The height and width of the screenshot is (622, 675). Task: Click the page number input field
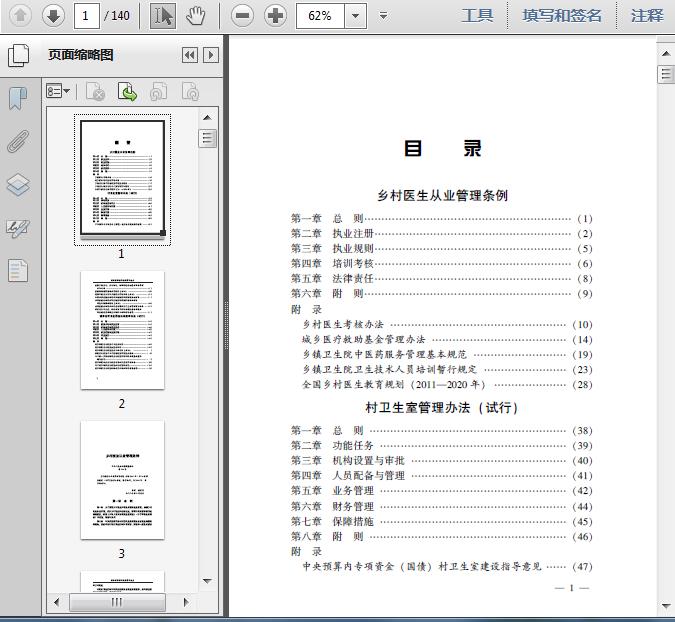pyautogui.click(x=87, y=16)
